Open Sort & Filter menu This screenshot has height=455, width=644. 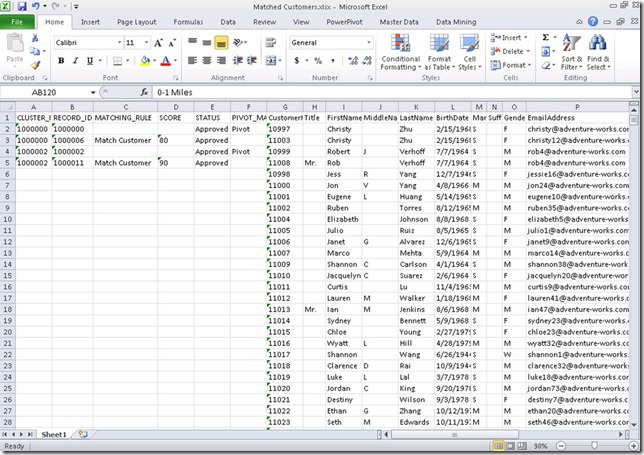[x=572, y=52]
